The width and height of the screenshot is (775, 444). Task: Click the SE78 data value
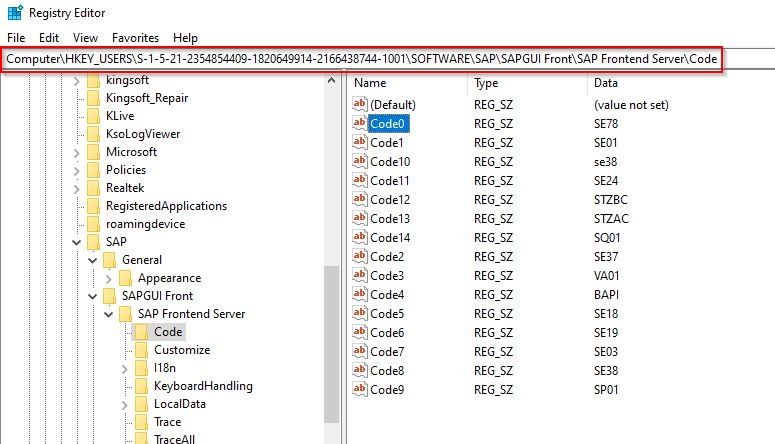[x=606, y=124]
